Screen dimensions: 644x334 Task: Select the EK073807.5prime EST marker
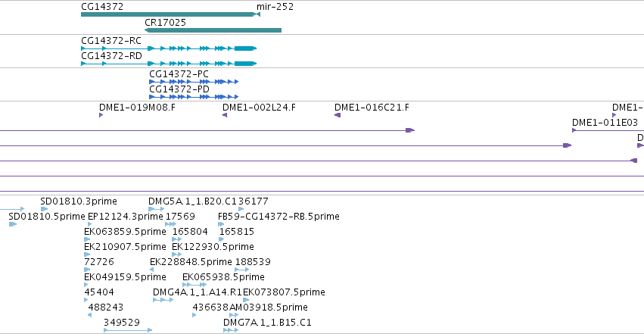pyautogui.click(x=246, y=300)
